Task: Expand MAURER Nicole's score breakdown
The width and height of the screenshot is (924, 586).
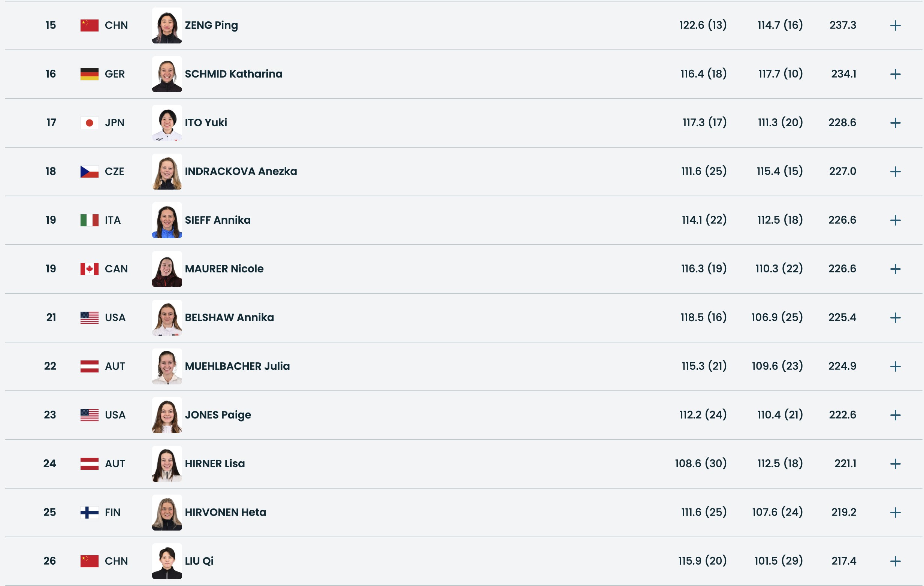Action: (895, 269)
